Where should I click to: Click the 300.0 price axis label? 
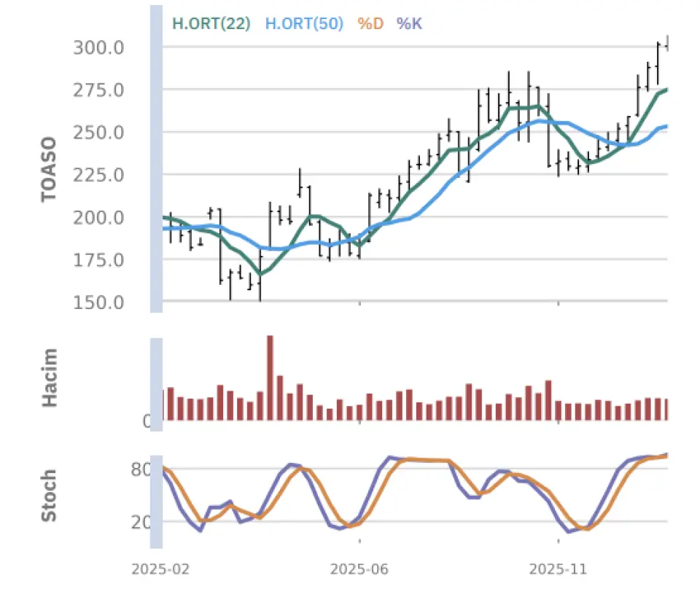(x=98, y=48)
